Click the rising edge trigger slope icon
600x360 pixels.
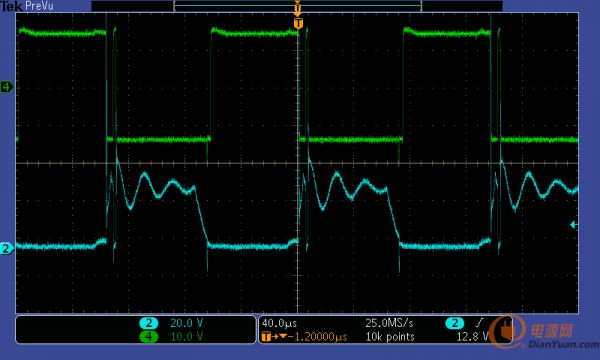[x=480, y=323]
